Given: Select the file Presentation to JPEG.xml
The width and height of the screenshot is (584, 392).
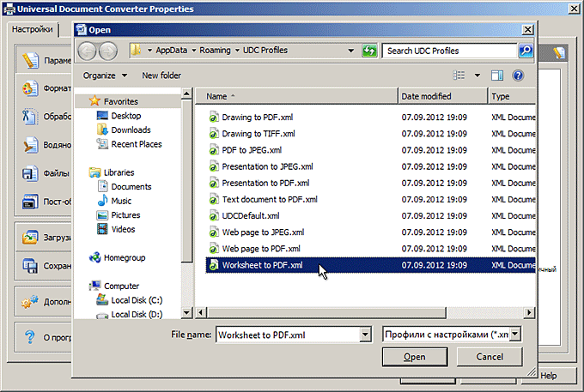Looking at the screenshot, I should click(x=267, y=166).
